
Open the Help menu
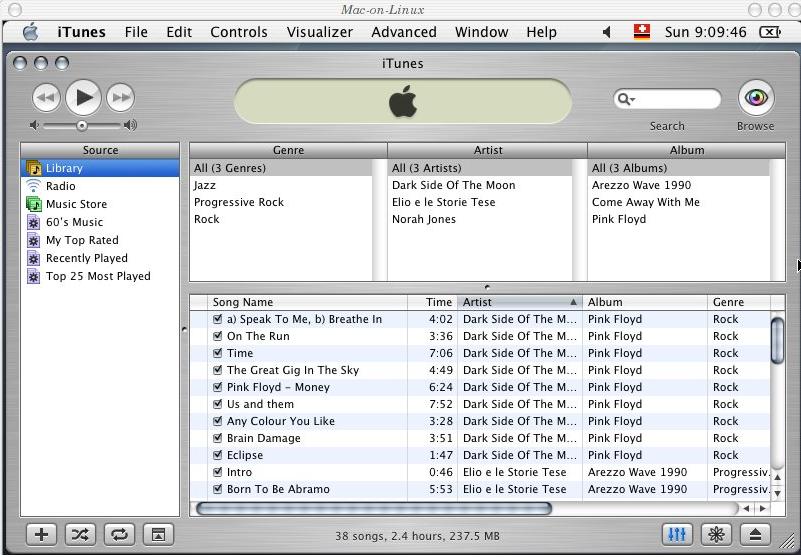click(x=541, y=32)
